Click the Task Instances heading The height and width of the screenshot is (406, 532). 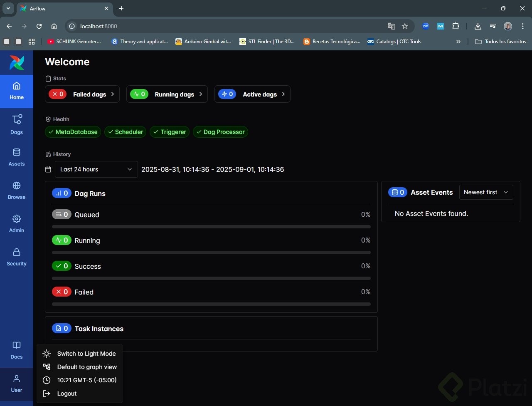[x=99, y=329]
